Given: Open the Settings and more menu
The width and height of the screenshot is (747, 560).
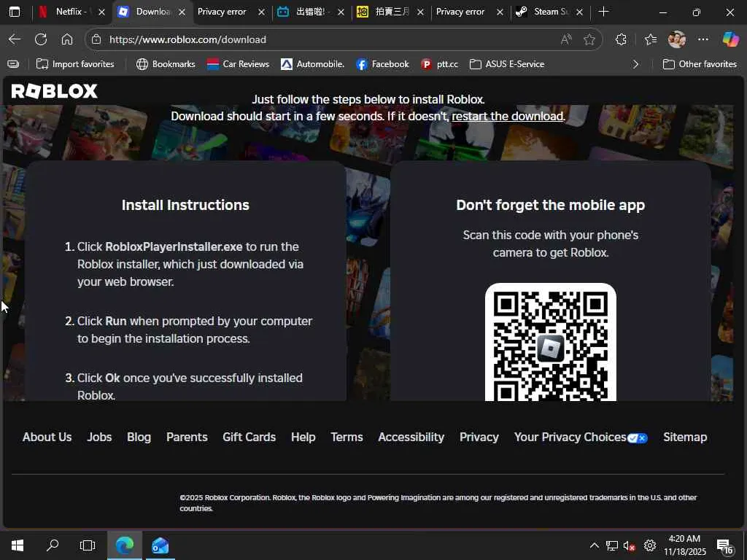Looking at the screenshot, I should point(703,39).
